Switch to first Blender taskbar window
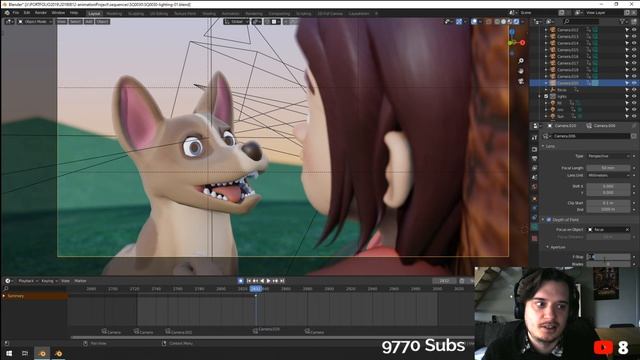 coord(42,353)
